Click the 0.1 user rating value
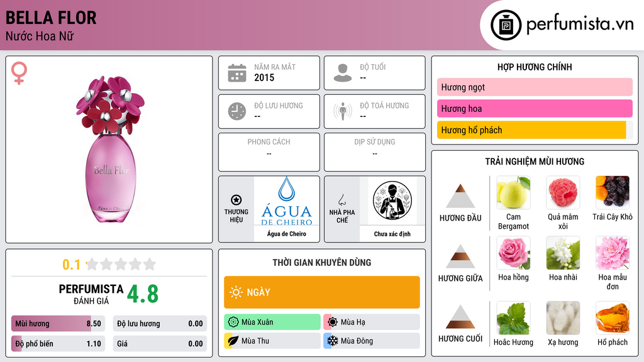The width and height of the screenshot is (644, 362). coord(71,265)
